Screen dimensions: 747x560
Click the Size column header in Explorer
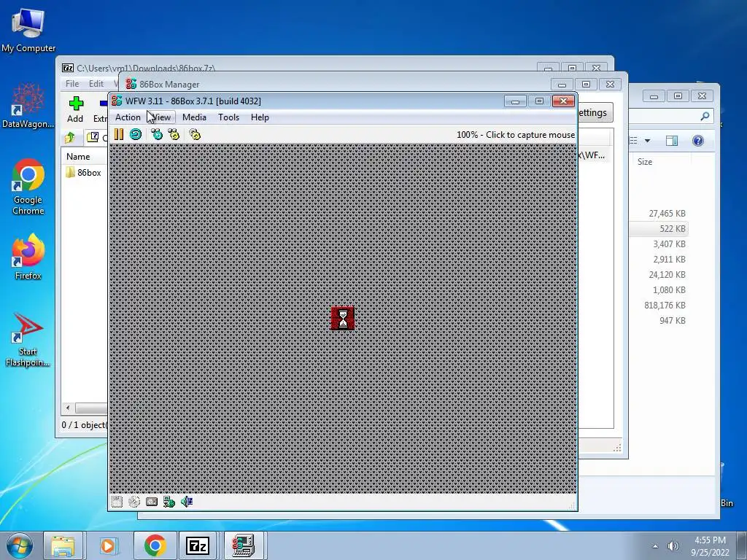[x=645, y=162]
